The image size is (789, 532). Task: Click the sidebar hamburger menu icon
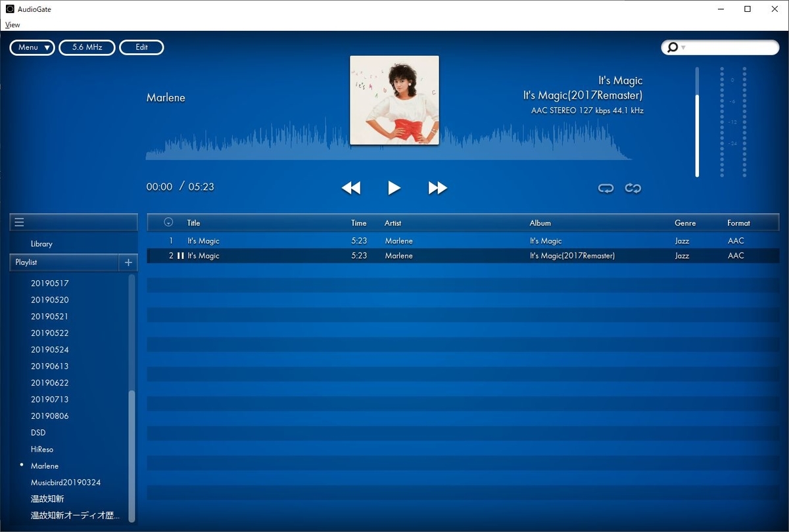pos(19,222)
